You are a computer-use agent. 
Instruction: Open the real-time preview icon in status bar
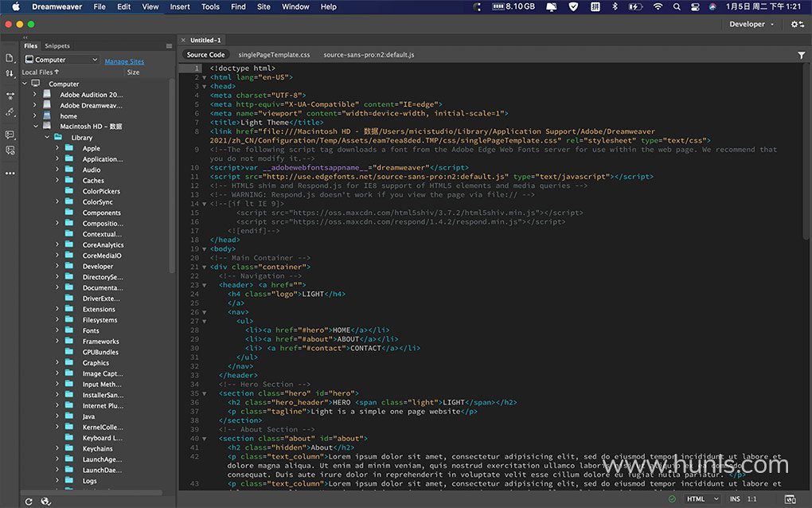[790, 499]
